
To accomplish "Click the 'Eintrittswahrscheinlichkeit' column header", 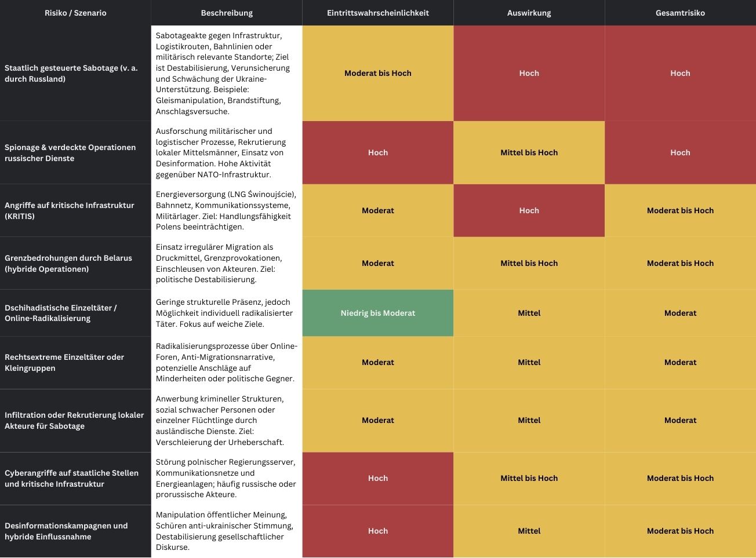I will pyautogui.click(x=378, y=13).
